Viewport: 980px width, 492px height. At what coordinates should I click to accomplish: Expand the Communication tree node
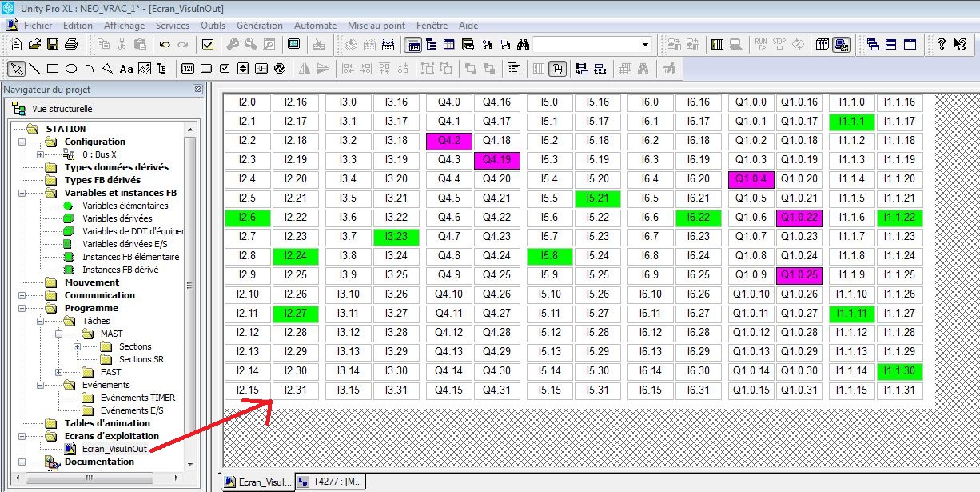pyautogui.click(x=22, y=295)
